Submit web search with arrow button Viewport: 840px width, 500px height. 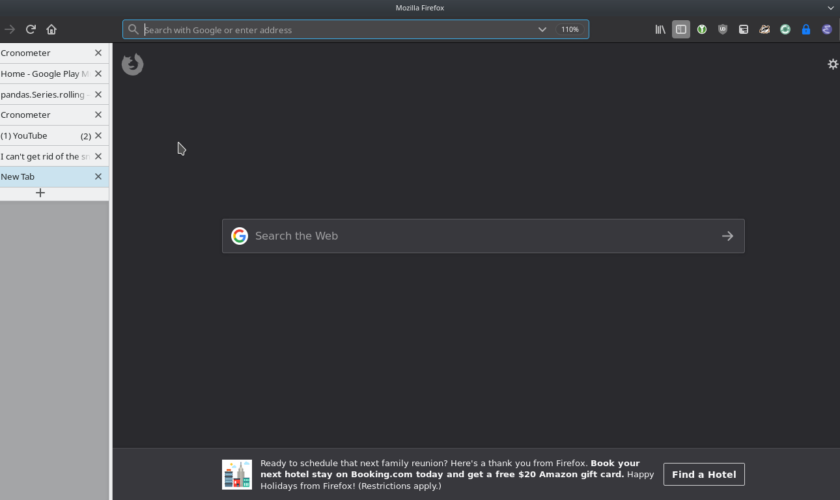click(x=727, y=236)
